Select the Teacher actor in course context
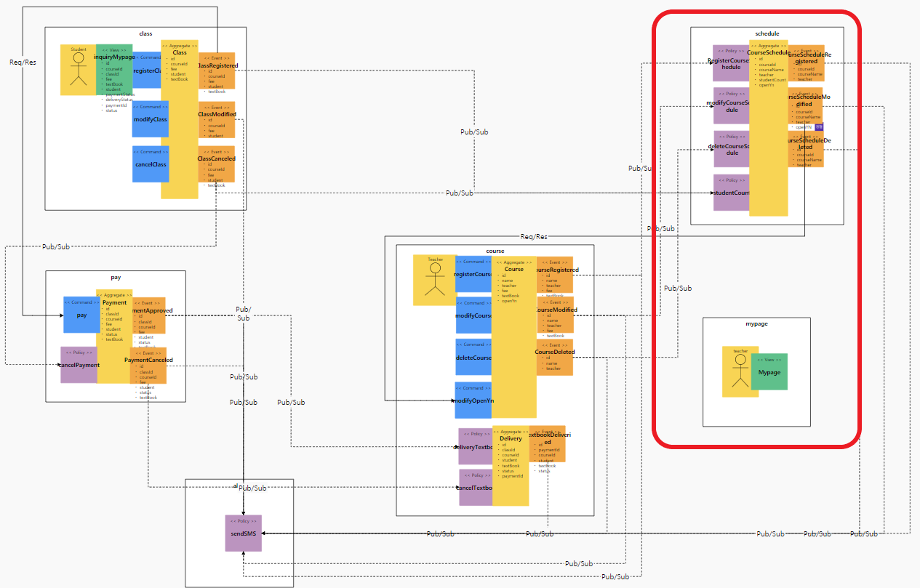920x588 pixels. pyautogui.click(x=435, y=279)
